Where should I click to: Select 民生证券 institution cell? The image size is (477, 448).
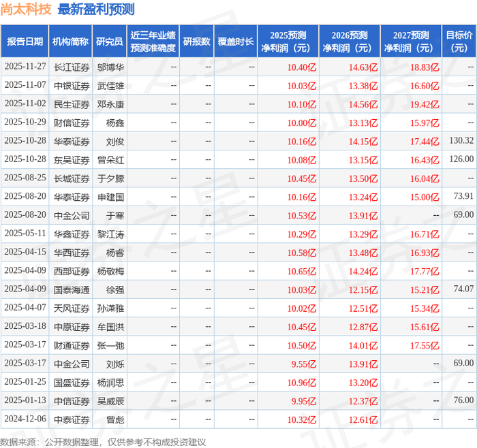(x=72, y=104)
